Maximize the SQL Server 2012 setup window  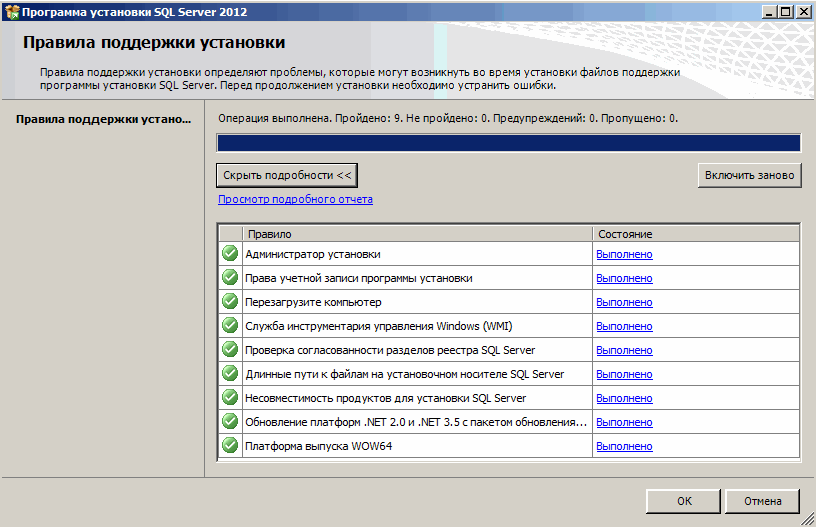[786, 11]
